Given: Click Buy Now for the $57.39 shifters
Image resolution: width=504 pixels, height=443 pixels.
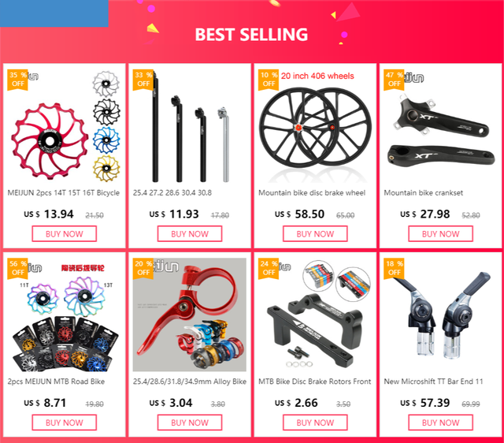Looking at the screenshot, I should (441, 423).
